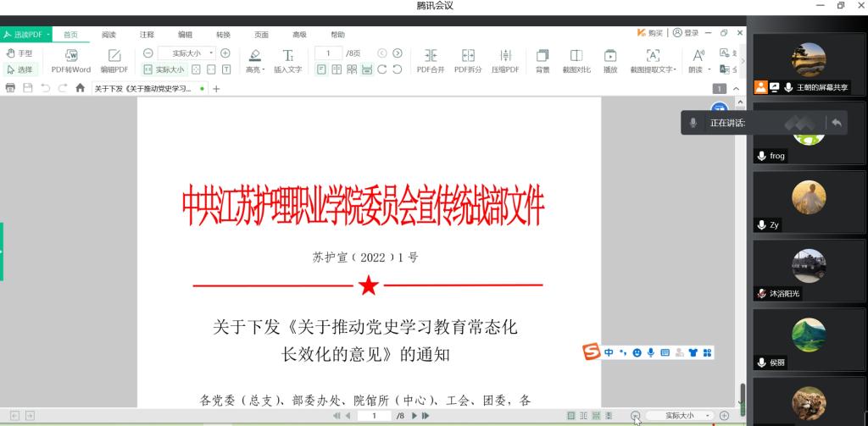The width and height of the screenshot is (868, 426).
Task: Open the 转换 ribbon tab
Action: [223, 34]
